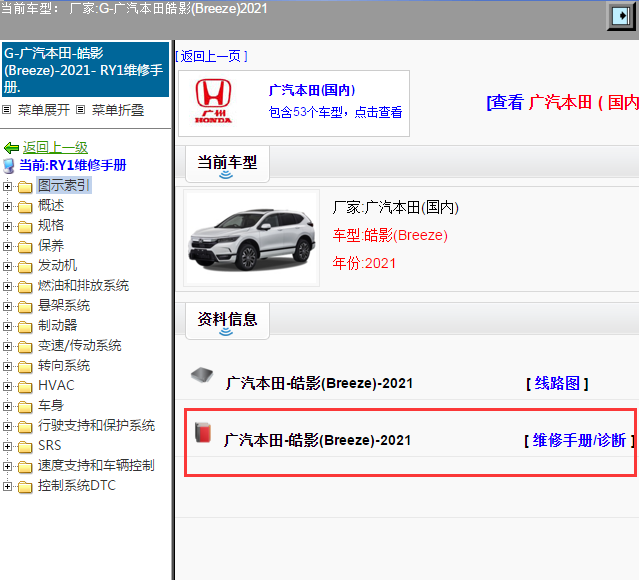639x580 pixels.
Task: Click 菜单展开 to expand all menus
Action: [44, 110]
